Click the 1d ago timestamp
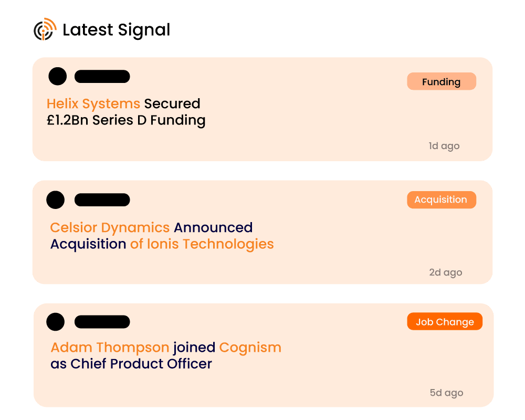Screen dimensions: 525x420 [444, 145]
